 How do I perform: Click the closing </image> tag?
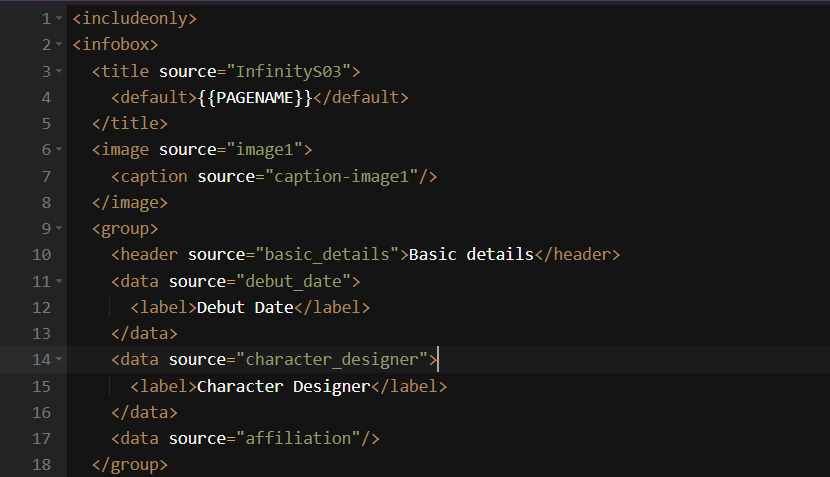click(130, 203)
